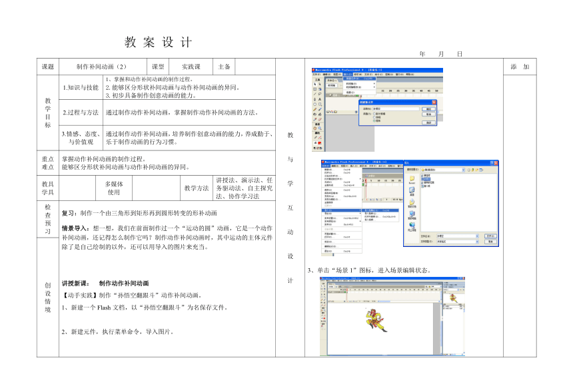The image size is (573, 392).
Task: Click the 教学方法 cell
Action: coord(197,188)
